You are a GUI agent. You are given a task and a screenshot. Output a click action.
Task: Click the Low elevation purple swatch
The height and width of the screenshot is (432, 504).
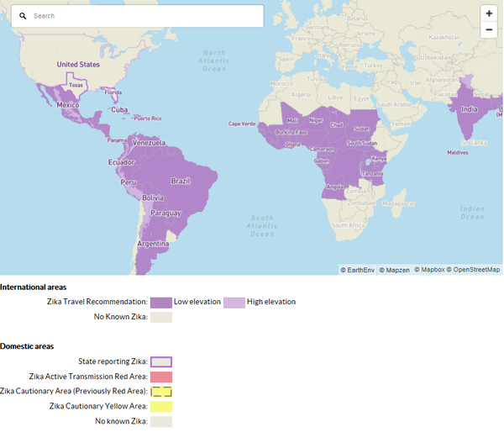click(x=161, y=302)
